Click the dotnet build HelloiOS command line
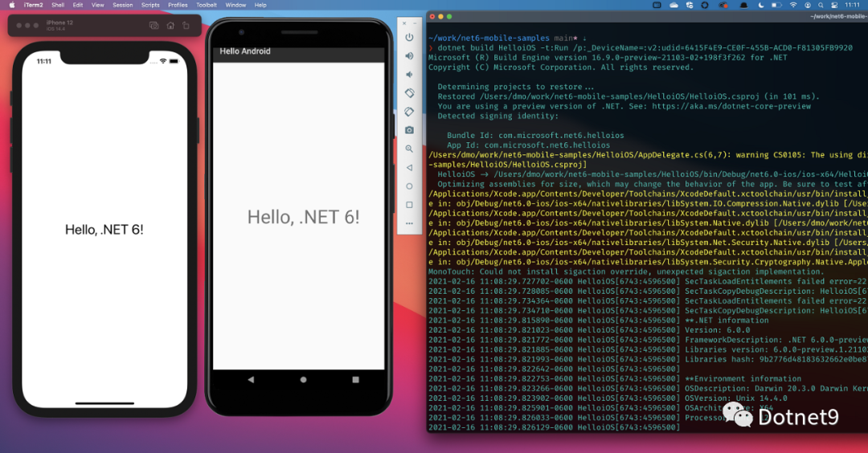Screen dimensions: 868x453 645,48
